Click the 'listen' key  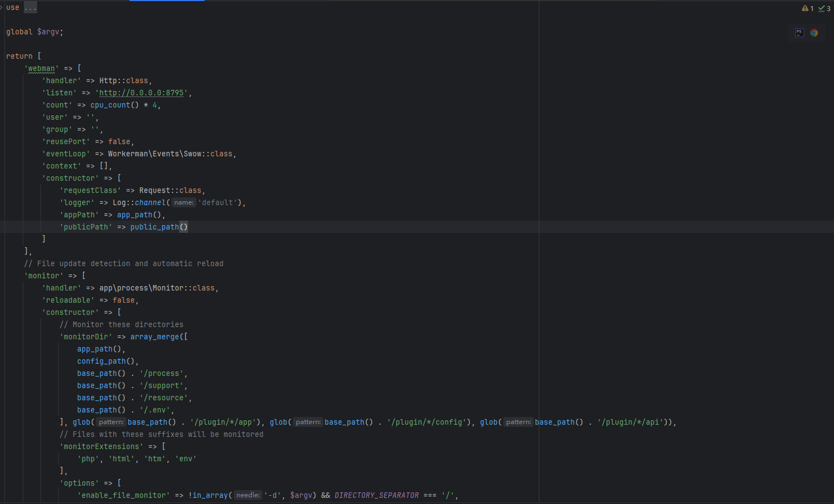59,93
